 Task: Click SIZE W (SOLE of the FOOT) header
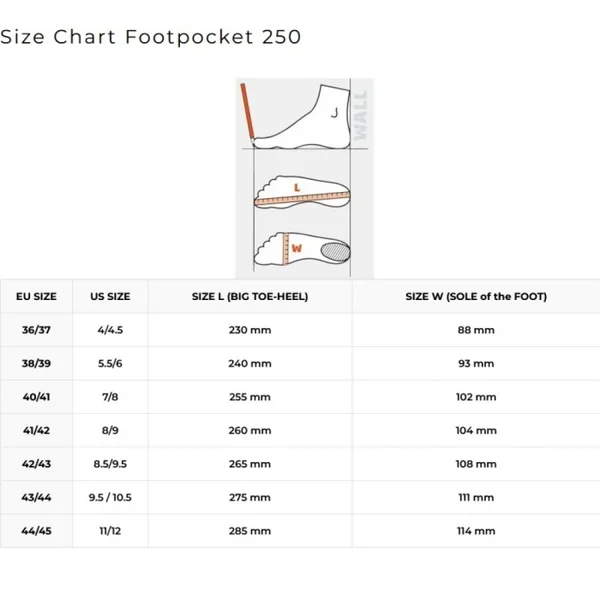[475, 296]
